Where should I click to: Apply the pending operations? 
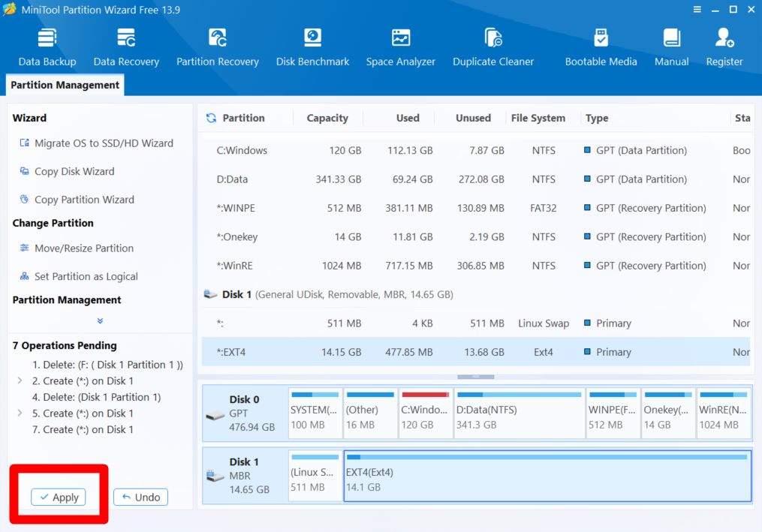coord(59,497)
